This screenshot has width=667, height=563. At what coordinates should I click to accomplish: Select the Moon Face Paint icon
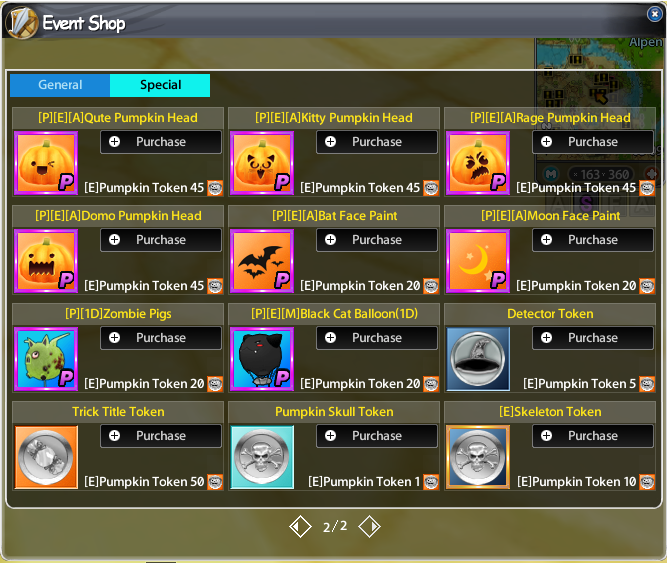click(478, 261)
